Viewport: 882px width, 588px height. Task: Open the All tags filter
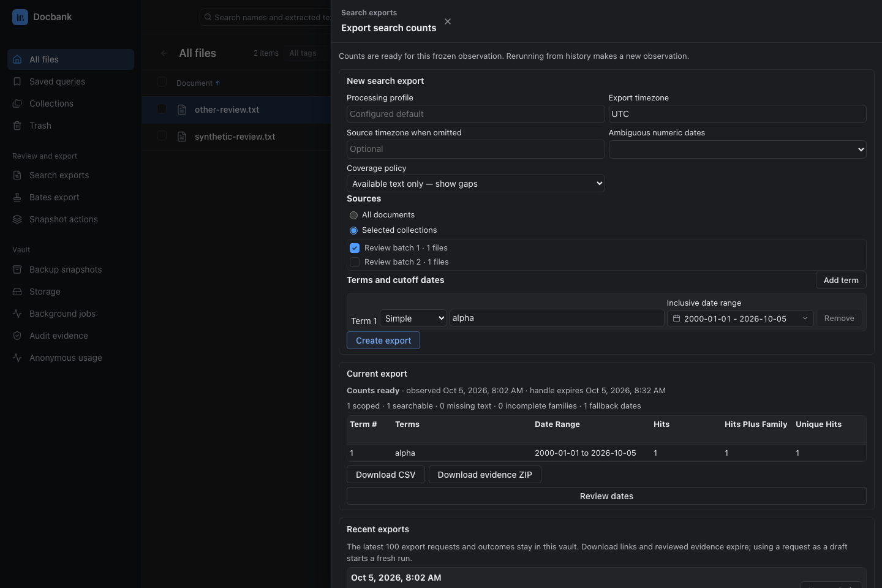(303, 53)
